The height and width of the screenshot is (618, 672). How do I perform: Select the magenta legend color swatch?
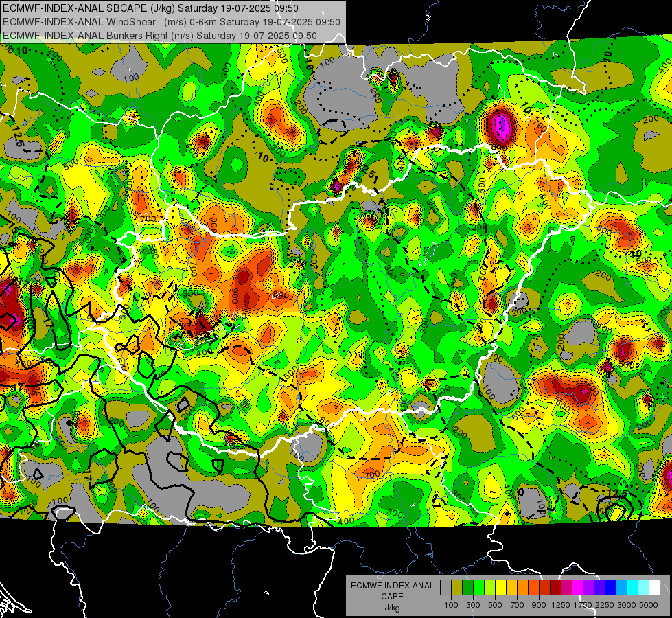point(578,588)
